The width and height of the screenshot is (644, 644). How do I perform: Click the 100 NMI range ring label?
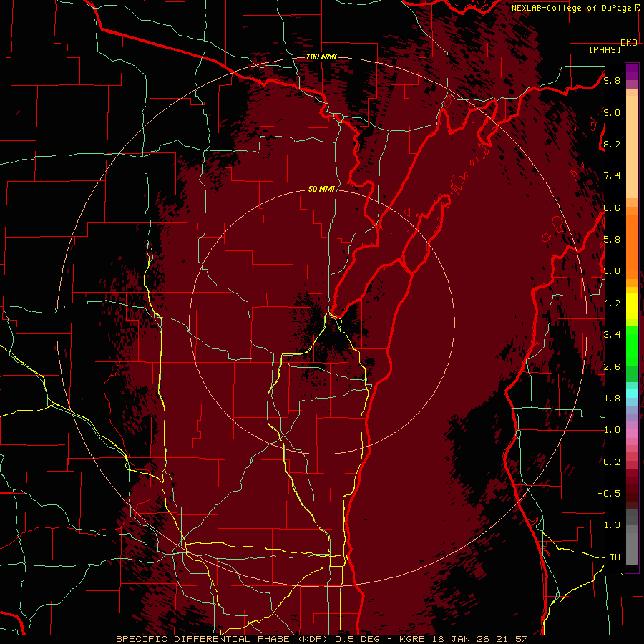(321, 57)
